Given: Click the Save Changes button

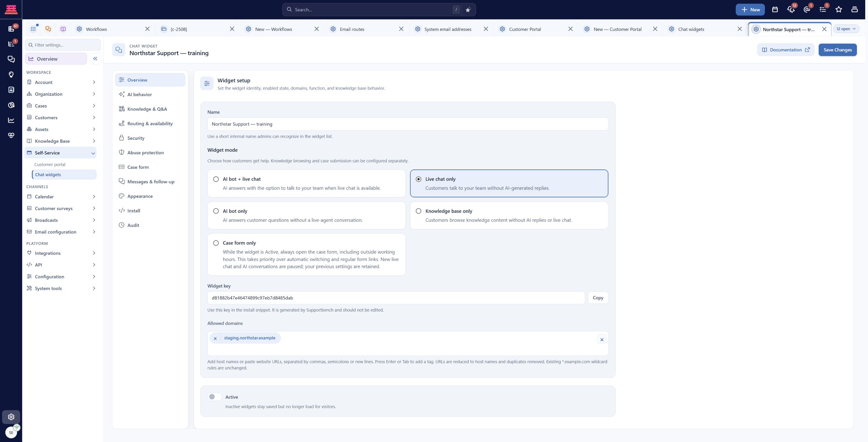Looking at the screenshot, I should click(x=837, y=50).
